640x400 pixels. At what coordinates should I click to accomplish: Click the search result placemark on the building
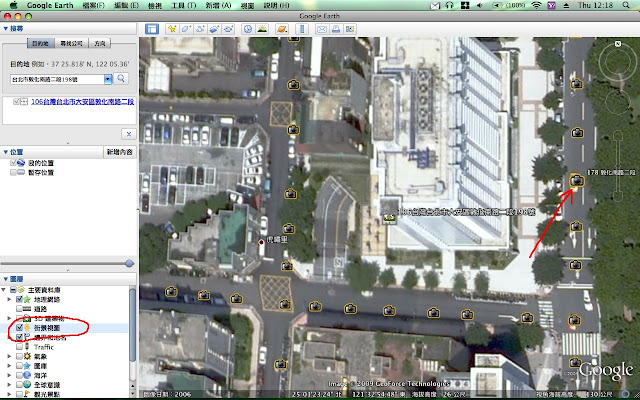[x=389, y=219]
